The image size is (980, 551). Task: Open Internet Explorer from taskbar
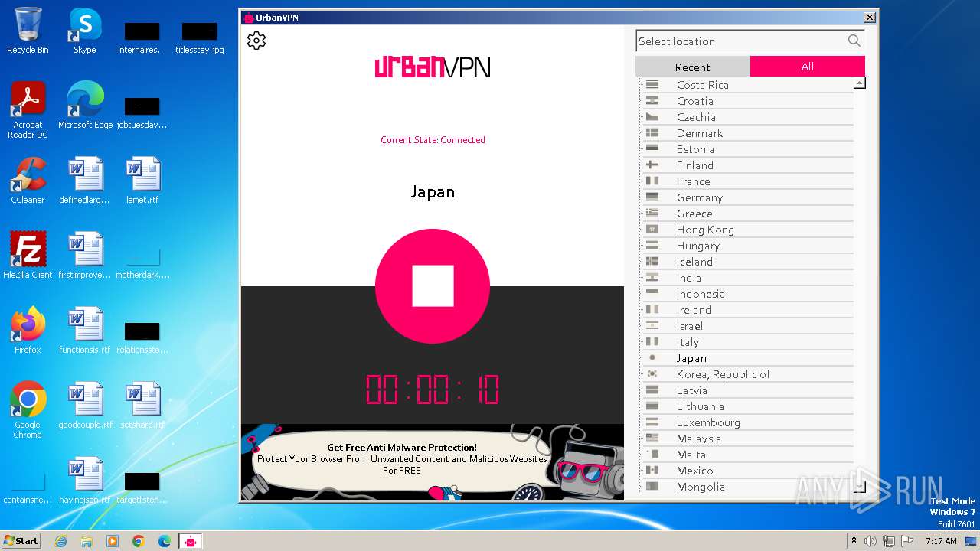click(x=60, y=541)
